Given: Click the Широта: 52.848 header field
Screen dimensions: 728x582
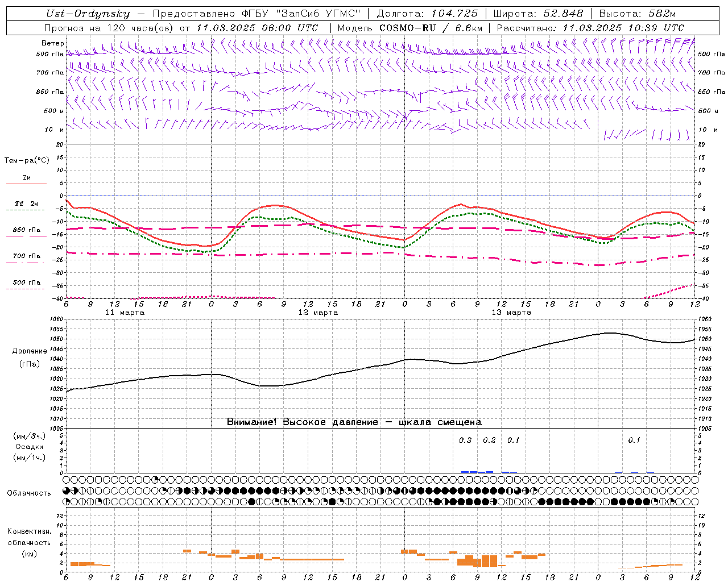Looking at the screenshot, I should (x=538, y=14).
